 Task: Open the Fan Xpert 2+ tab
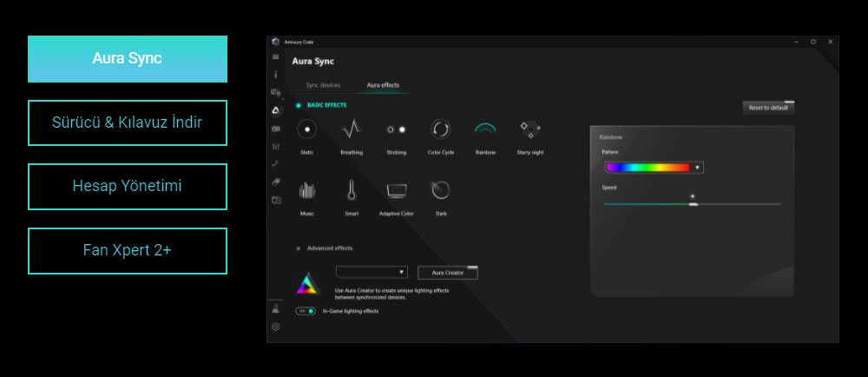[x=128, y=250]
